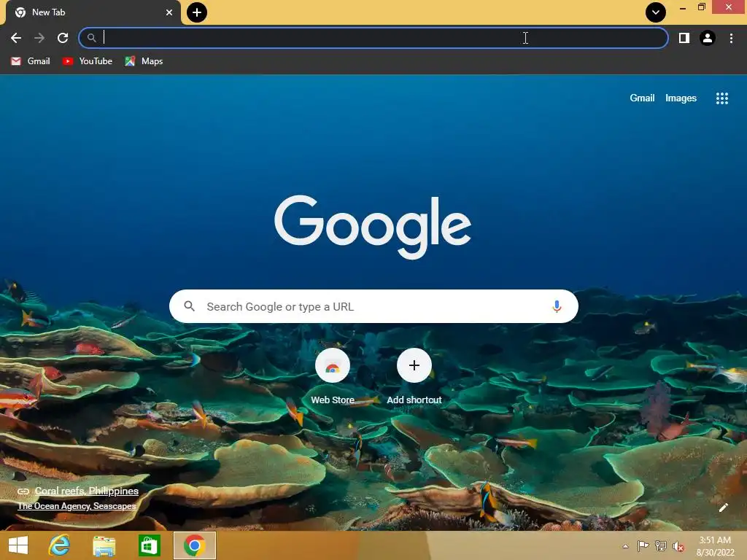This screenshot has width=747, height=560.
Task: Open the tab search dropdown arrow
Action: click(x=656, y=12)
